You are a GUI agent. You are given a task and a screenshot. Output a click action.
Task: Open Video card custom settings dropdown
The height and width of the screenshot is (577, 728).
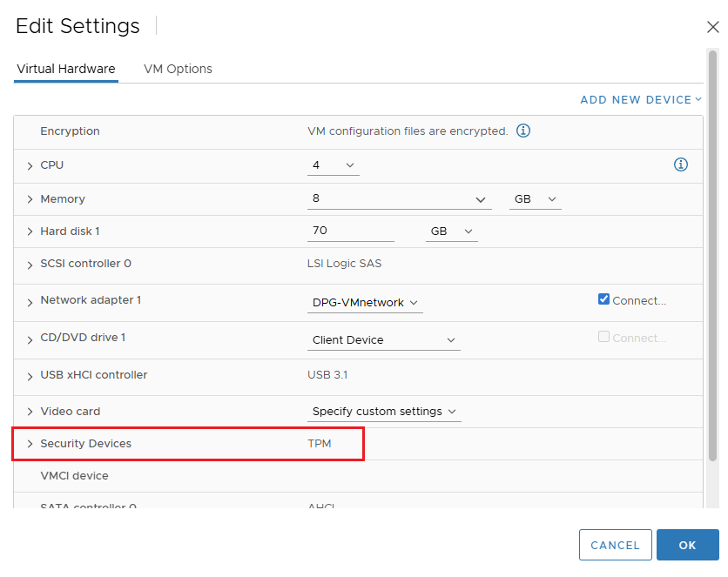click(385, 411)
